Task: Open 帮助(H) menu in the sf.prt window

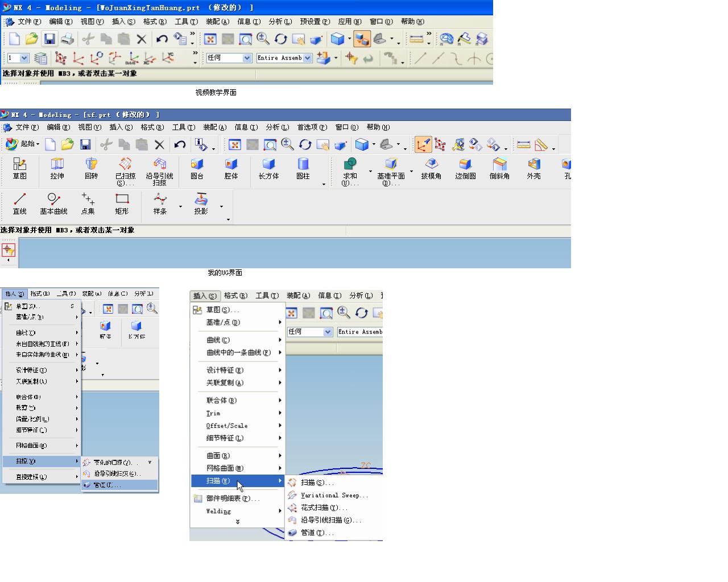Action: 378,127
